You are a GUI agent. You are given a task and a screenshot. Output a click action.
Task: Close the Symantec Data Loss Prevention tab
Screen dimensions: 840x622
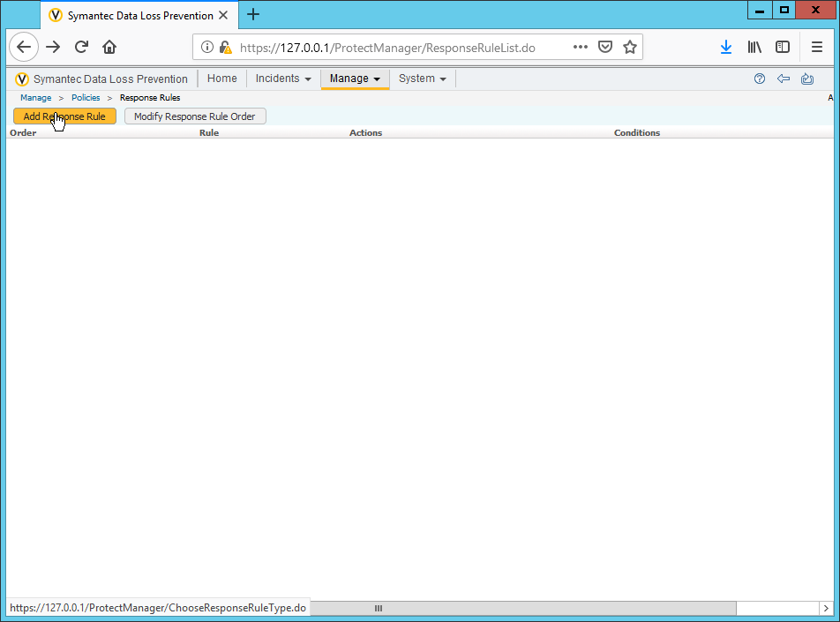tap(223, 16)
